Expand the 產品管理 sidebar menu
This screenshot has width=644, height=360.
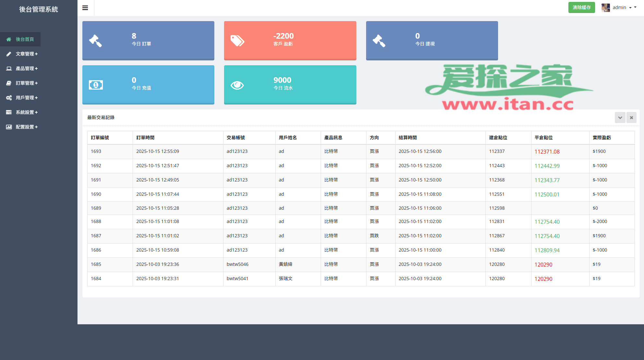27,68
